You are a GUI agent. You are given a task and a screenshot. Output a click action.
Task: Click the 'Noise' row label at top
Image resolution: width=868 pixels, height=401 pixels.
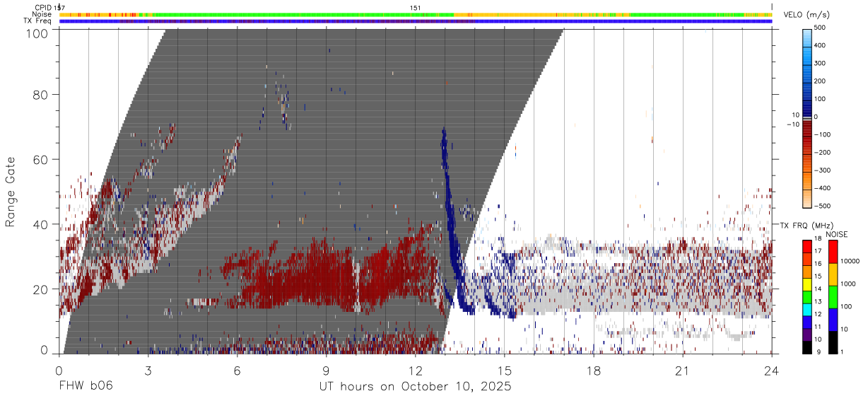(x=42, y=14)
